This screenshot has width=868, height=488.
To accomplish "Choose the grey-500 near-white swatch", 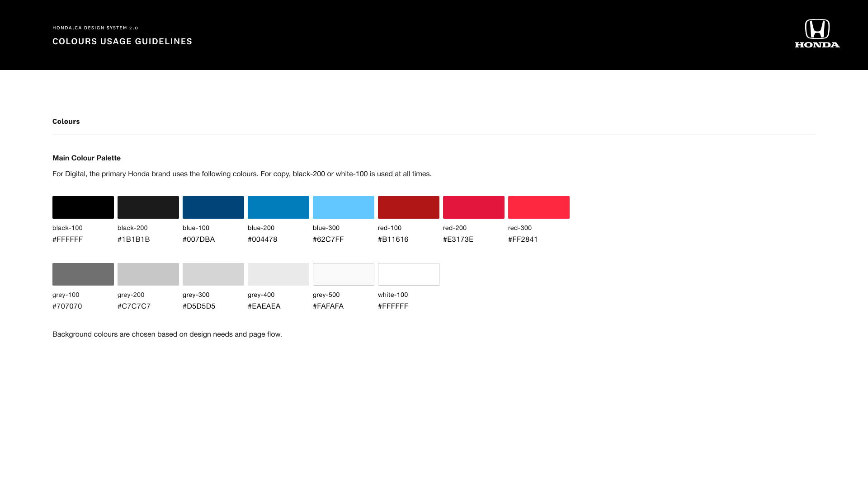I will [x=344, y=274].
